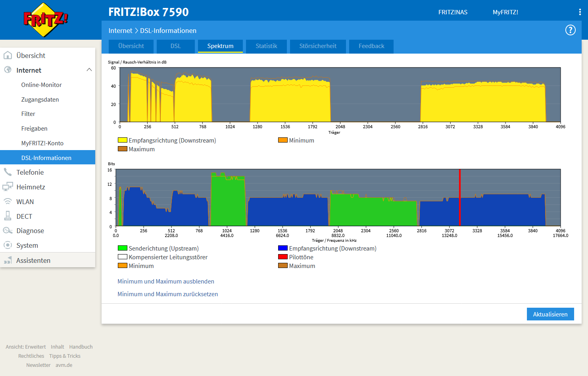
Task: Click Minimum und Maximum ausblenden
Action: click(166, 281)
